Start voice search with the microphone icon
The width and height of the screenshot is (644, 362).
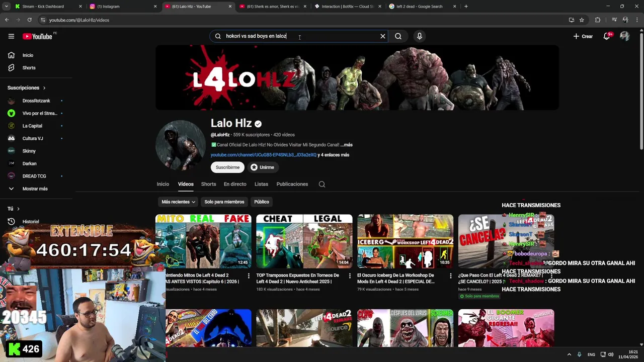point(420,36)
